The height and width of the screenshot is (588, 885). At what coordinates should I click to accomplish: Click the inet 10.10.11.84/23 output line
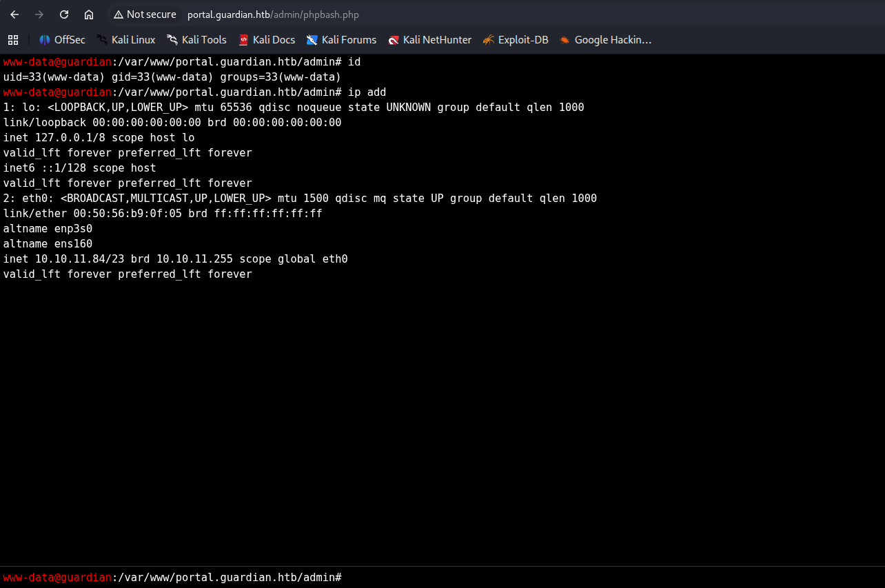click(x=175, y=259)
